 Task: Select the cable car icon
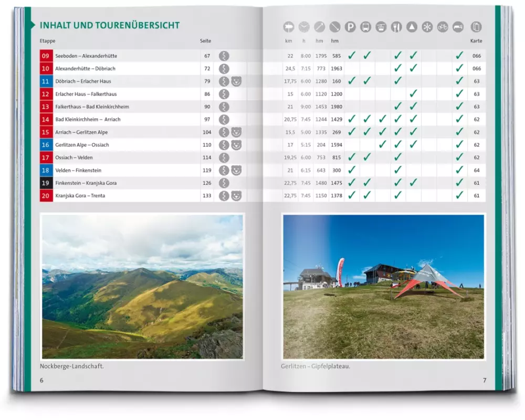(x=381, y=27)
